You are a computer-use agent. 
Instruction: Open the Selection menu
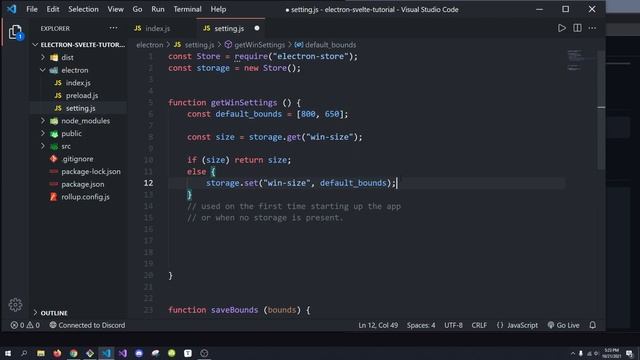pyautogui.click(x=83, y=9)
